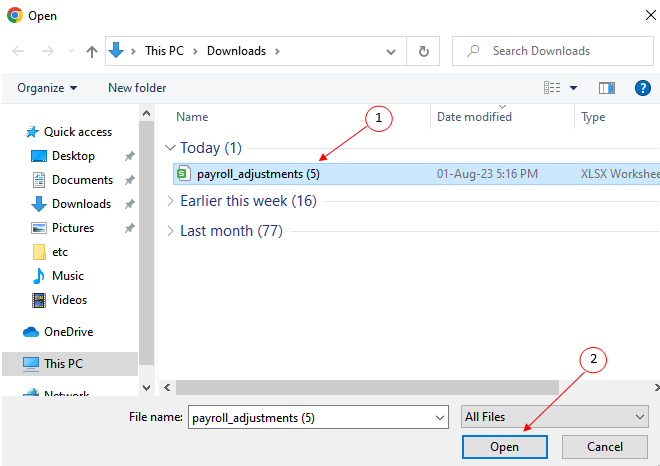
Task: Open the All Files type dropdown
Action: click(556, 417)
